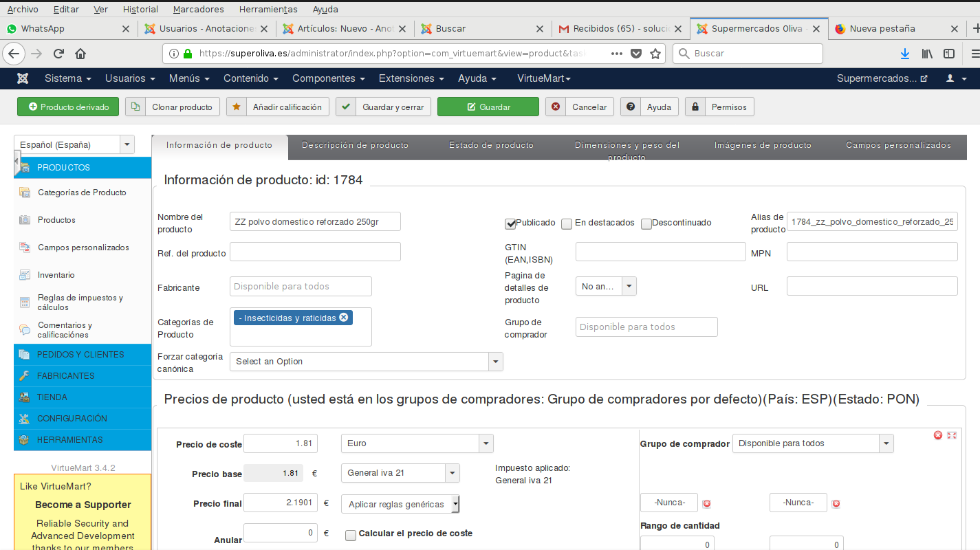Viewport: 980px width, 550px height.
Task: Go back with the browser back arrow
Action: 13,54
